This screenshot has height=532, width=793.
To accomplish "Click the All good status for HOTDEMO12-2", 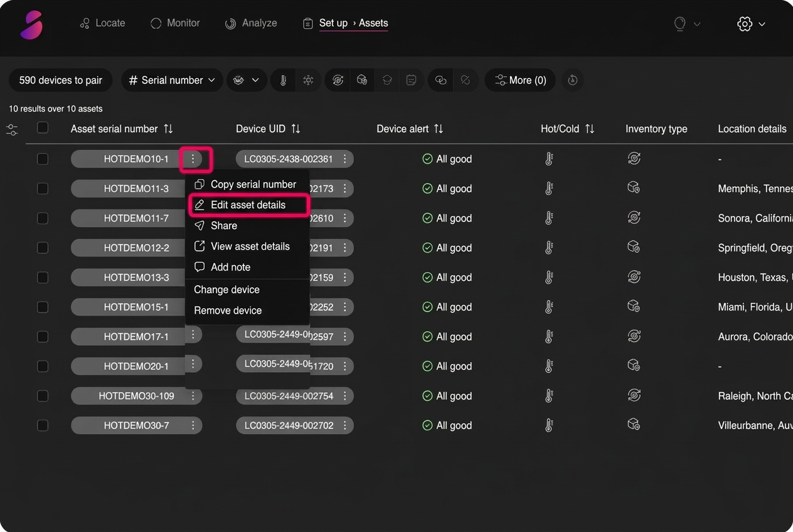I will (x=447, y=248).
